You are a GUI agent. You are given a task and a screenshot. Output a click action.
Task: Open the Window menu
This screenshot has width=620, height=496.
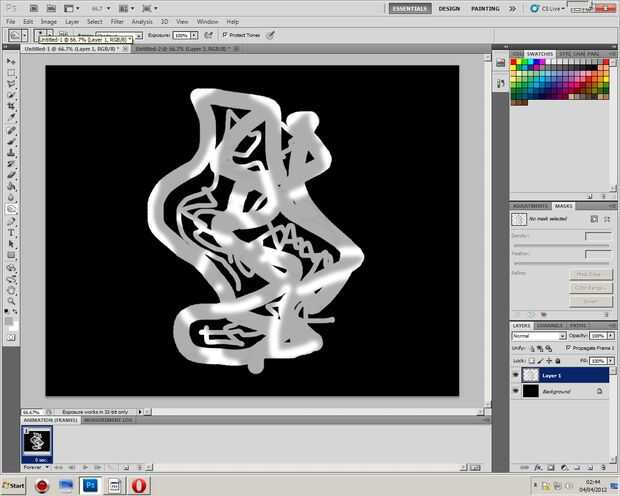207,22
